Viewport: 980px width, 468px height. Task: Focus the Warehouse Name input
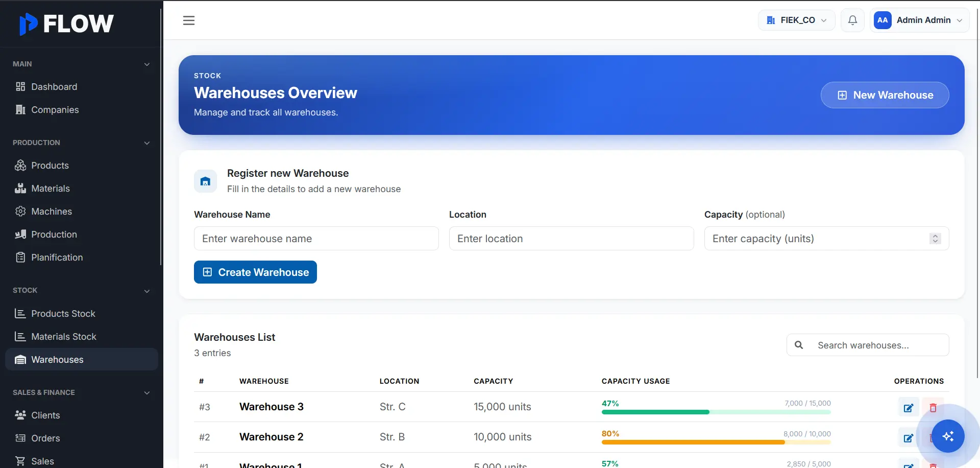point(316,239)
